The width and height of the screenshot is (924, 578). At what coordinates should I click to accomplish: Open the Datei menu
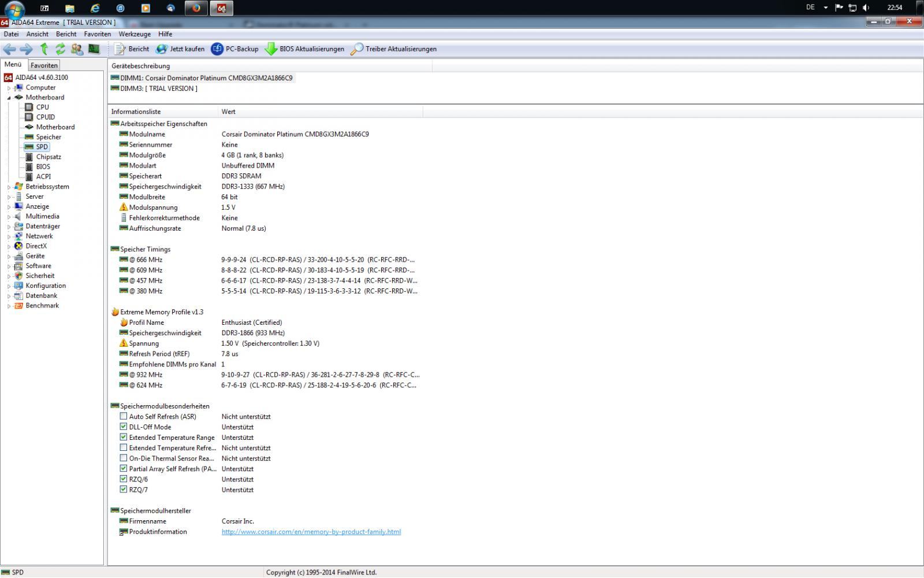pos(11,34)
